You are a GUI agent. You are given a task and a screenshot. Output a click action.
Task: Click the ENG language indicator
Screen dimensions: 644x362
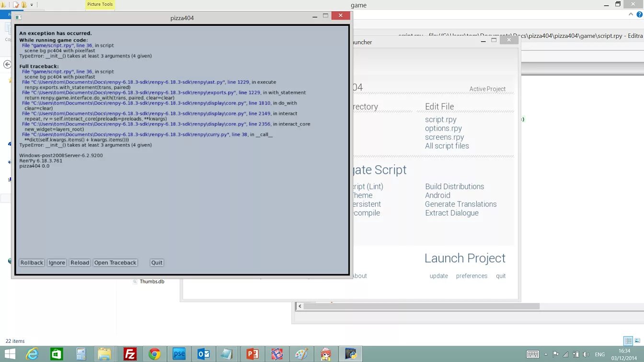coord(600,354)
